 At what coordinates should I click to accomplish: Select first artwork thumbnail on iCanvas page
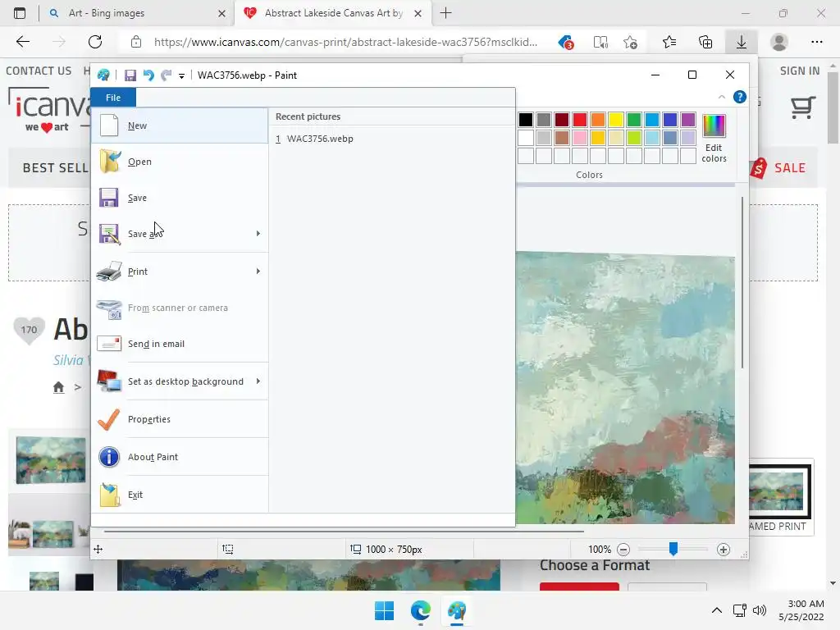[x=51, y=460]
